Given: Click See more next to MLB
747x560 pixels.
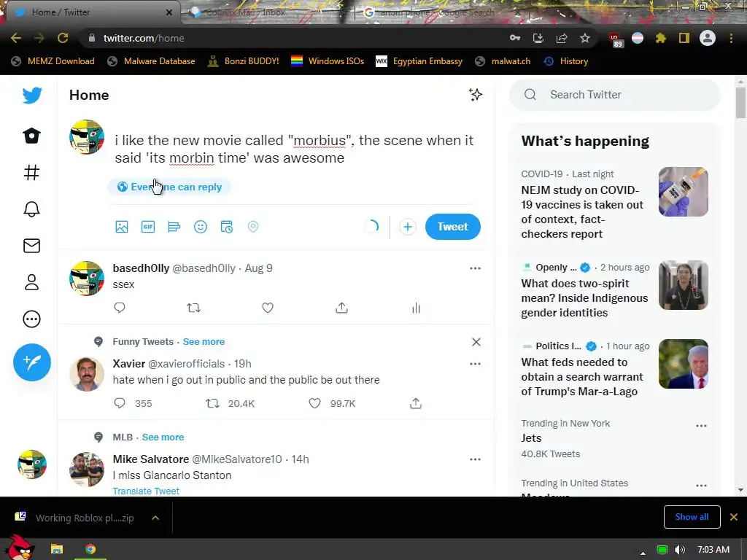Looking at the screenshot, I should tap(163, 437).
